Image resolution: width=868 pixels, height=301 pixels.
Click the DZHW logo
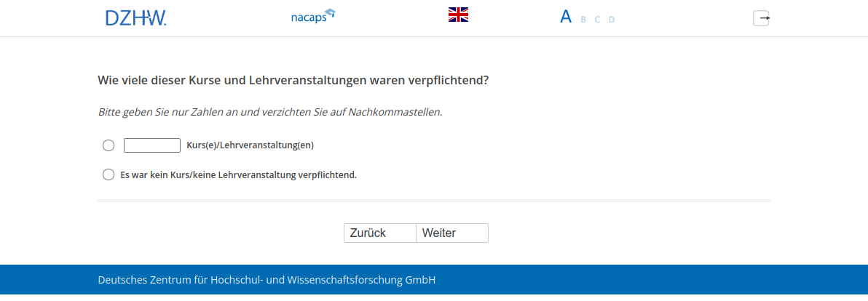[x=135, y=18]
